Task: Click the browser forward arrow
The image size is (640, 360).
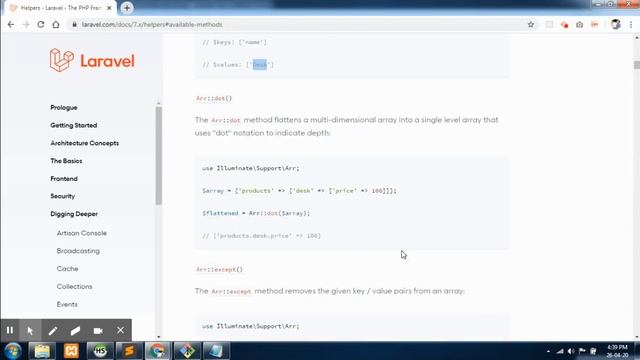Action: 26,24
